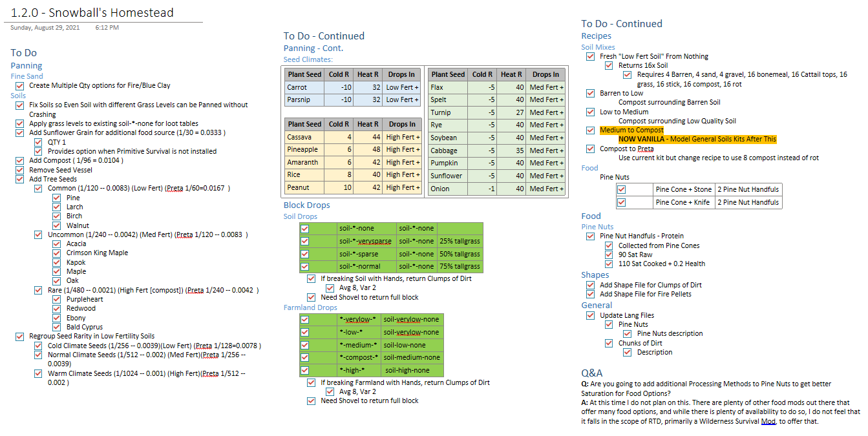
Task: Toggle the 'Compost to Preta' checkbox
Action: coord(590,149)
